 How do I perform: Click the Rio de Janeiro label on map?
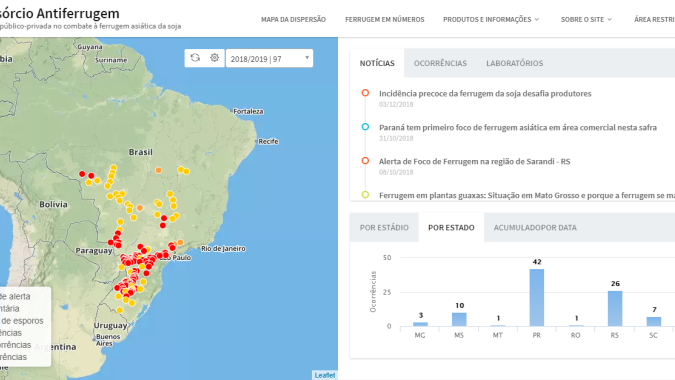click(x=223, y=249)
